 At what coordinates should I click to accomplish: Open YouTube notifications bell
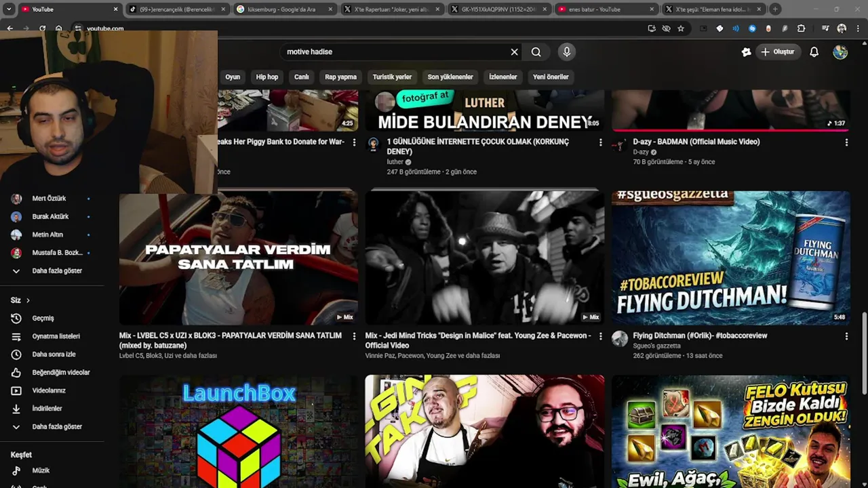[814, 52]
